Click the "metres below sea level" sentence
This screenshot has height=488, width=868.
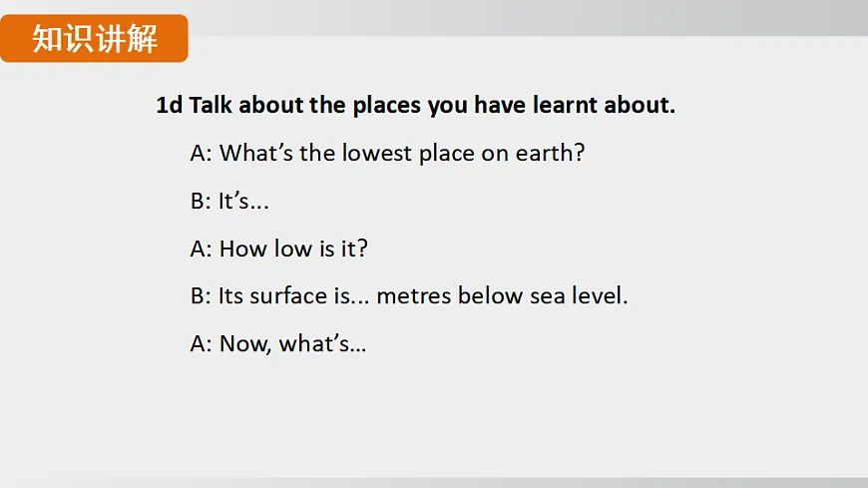(409, 296)
